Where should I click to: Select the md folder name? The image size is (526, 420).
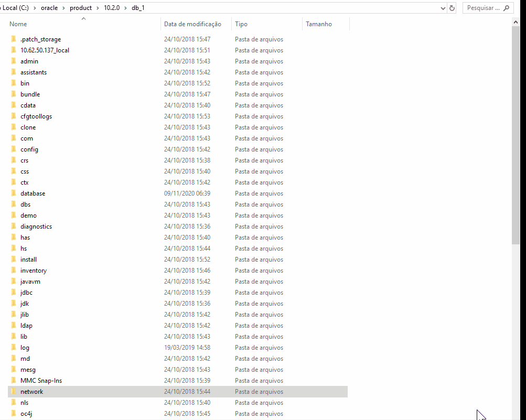click(x=25, y=359)
